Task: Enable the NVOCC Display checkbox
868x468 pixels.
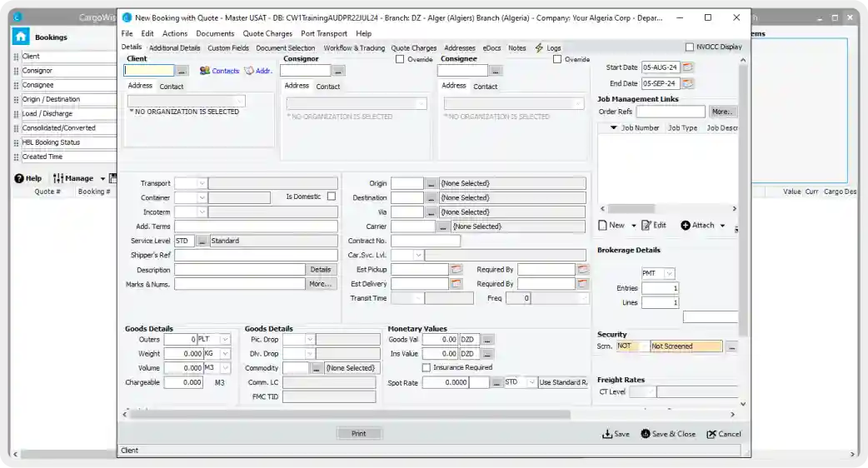Action: point(689,47)
